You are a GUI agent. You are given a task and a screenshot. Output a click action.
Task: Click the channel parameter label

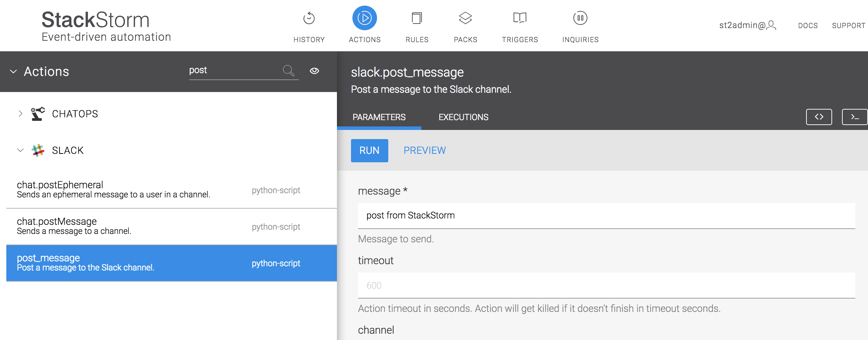[376, 330]
